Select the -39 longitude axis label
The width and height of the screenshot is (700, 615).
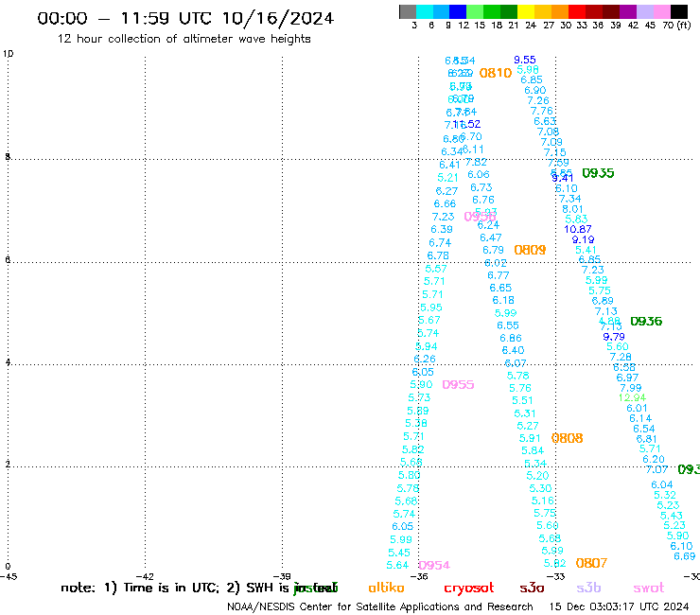click(282, 576)
